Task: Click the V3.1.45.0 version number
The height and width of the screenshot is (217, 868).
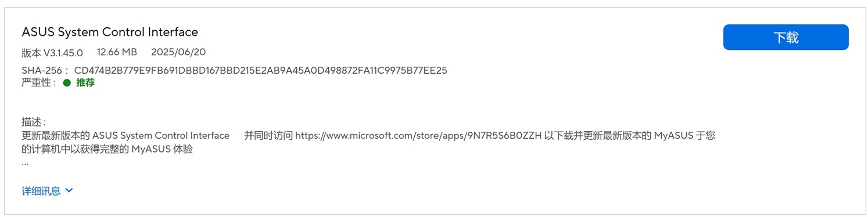Action: point(63,52)
